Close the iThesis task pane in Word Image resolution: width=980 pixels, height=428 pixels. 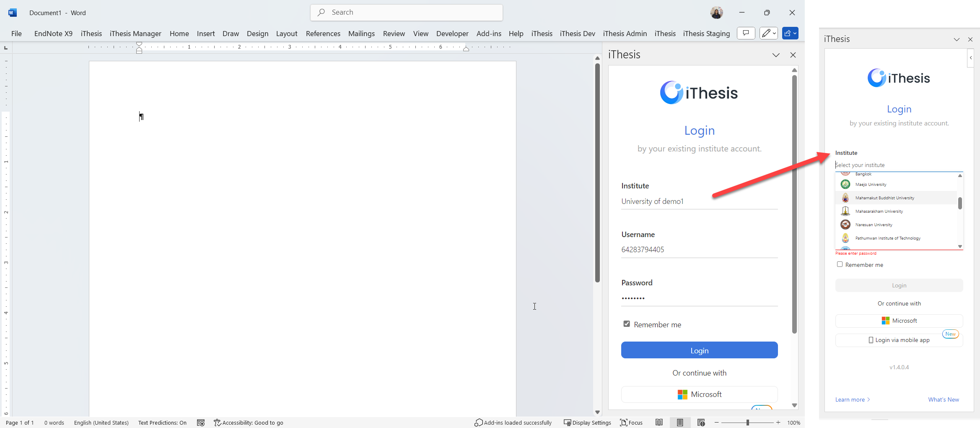pyautogui.click(x=793, y=55)
